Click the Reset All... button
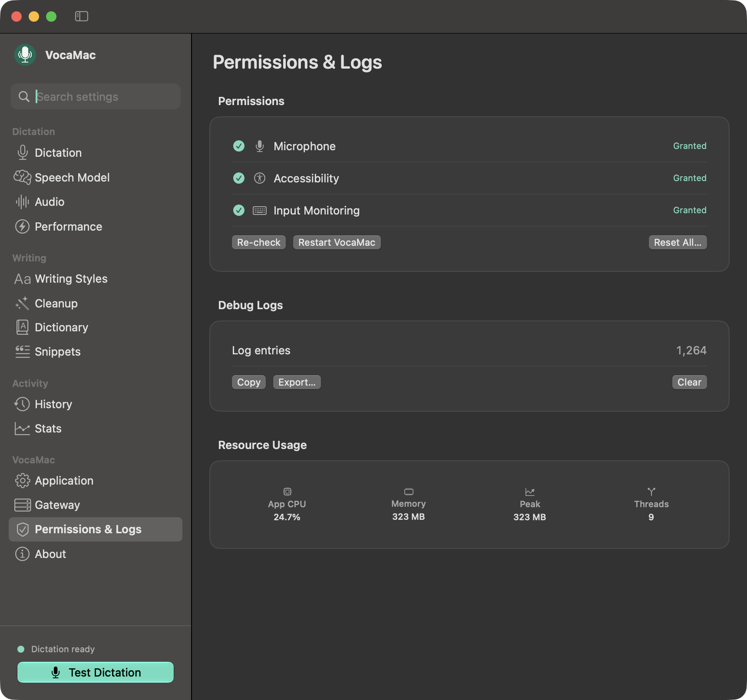Screen dimensions: 747x700 coord(678,242)
